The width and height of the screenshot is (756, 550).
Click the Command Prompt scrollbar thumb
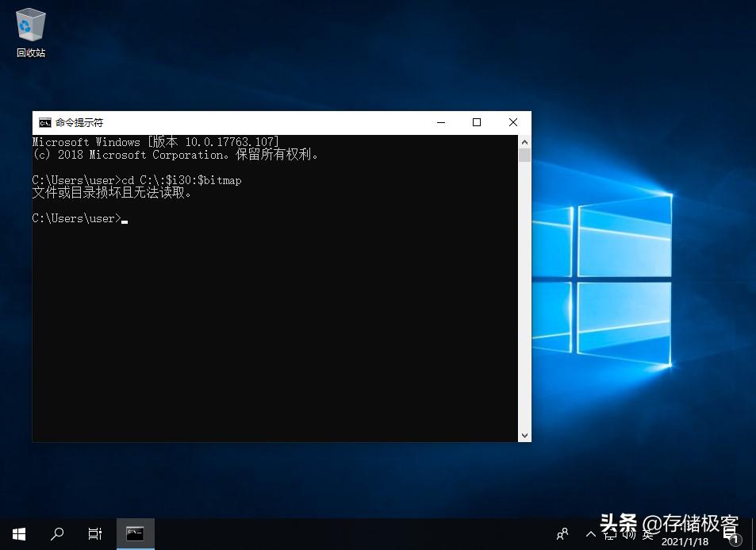point(524,155)
